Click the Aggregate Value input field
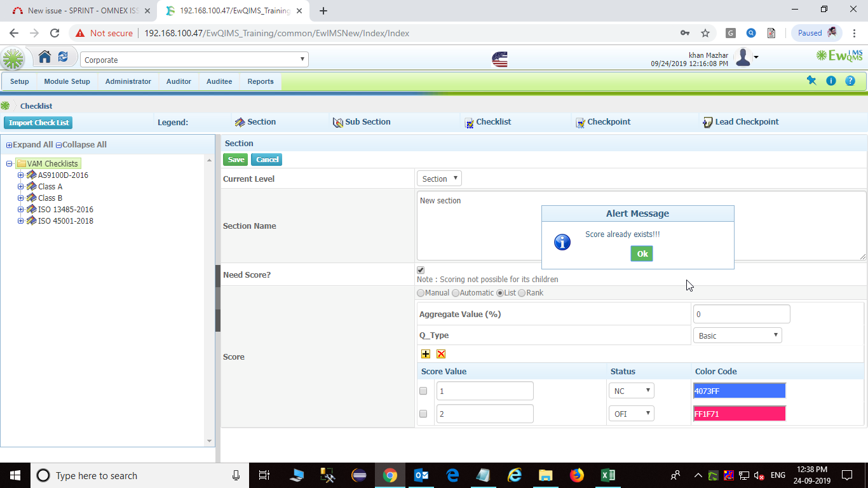This screenshot has width=868, height=488. pos(742,314)
